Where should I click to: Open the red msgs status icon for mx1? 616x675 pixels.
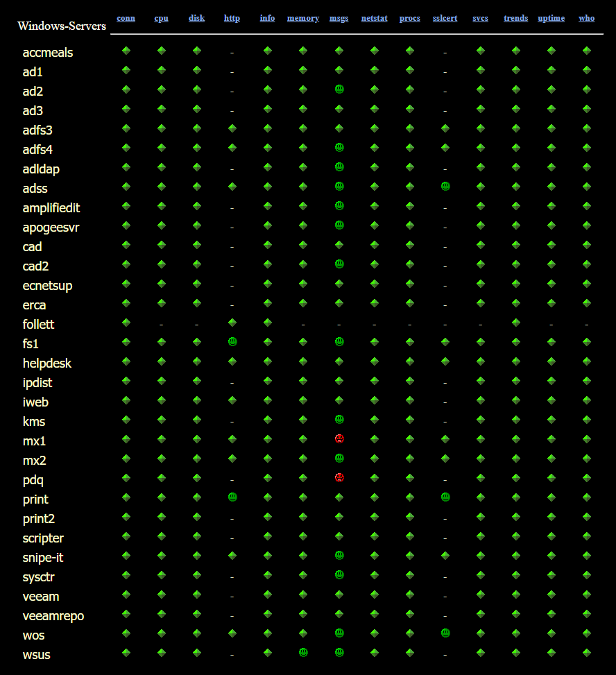point(339,439)
